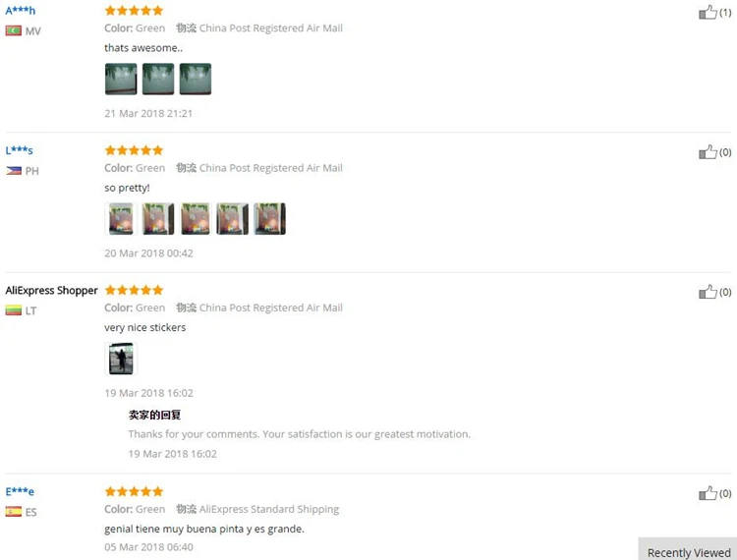737x560 pixels.
Task: Open A***h reviewer profile
Action: [21, 11]
